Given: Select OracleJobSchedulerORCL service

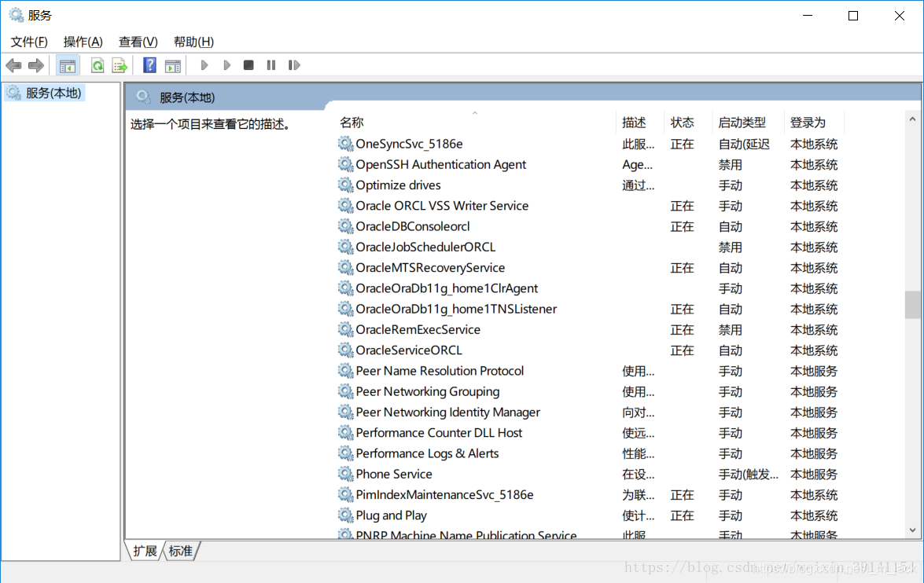Looking at the screenshot, I should pos(425,247).
